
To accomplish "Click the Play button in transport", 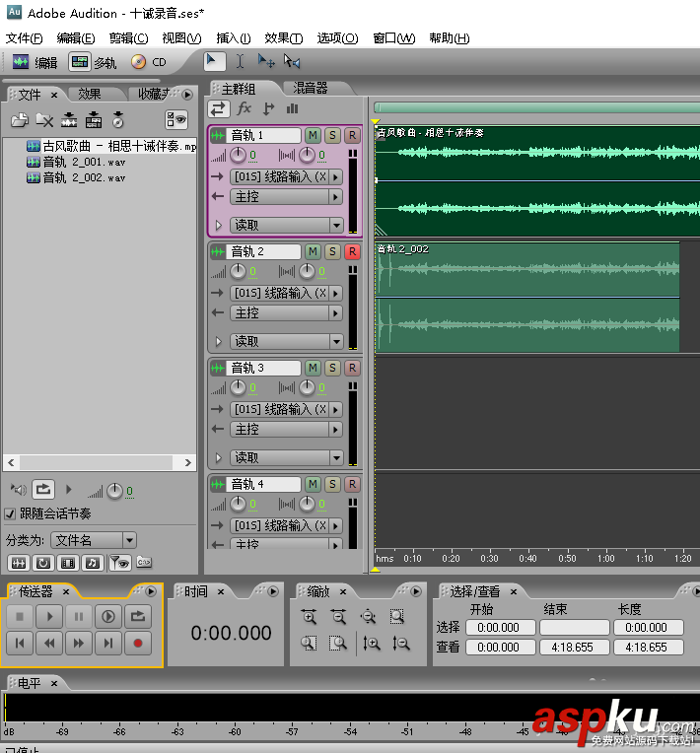I will (x=49, y=616).
